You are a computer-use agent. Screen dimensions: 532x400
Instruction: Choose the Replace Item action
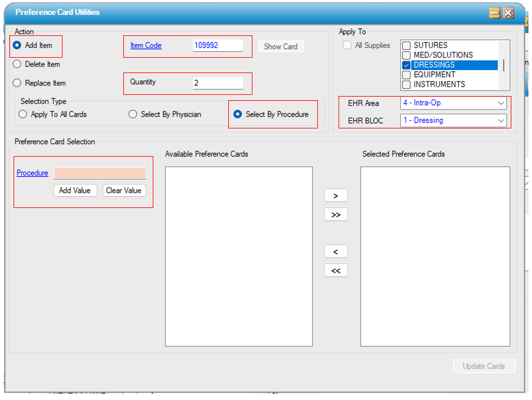click(x=17, y=83)
